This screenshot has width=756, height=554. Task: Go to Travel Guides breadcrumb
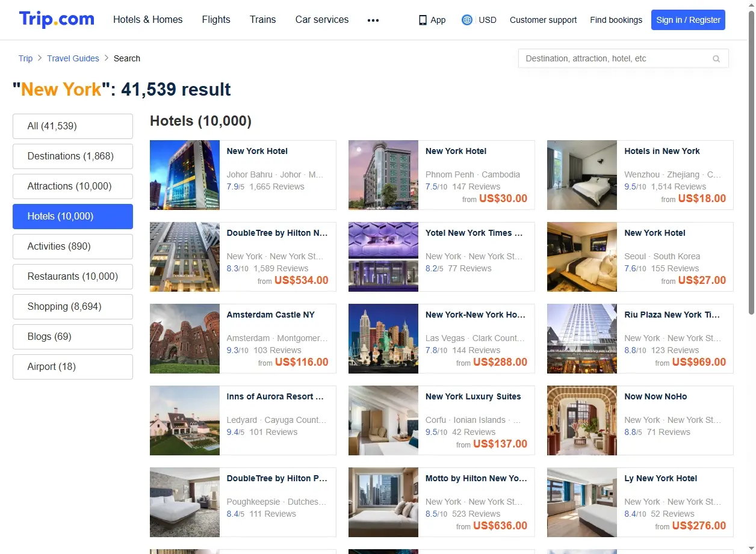73,58
